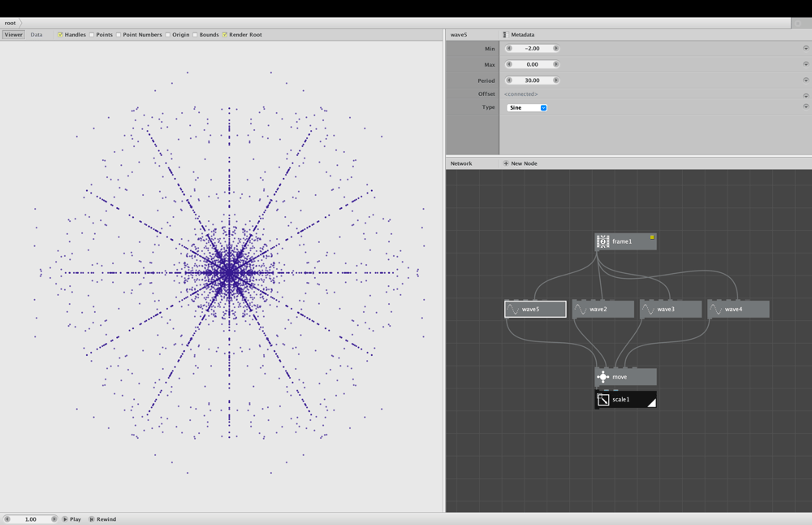The image size is (812, 525).
Task: Switch to the Data tab
Action: 37,35
